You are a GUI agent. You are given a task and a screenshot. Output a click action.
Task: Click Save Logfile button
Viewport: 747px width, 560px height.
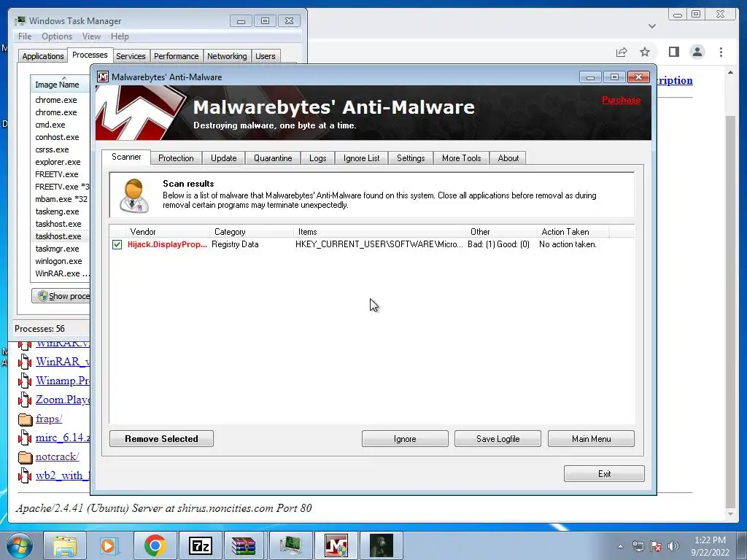coord(498,438)
